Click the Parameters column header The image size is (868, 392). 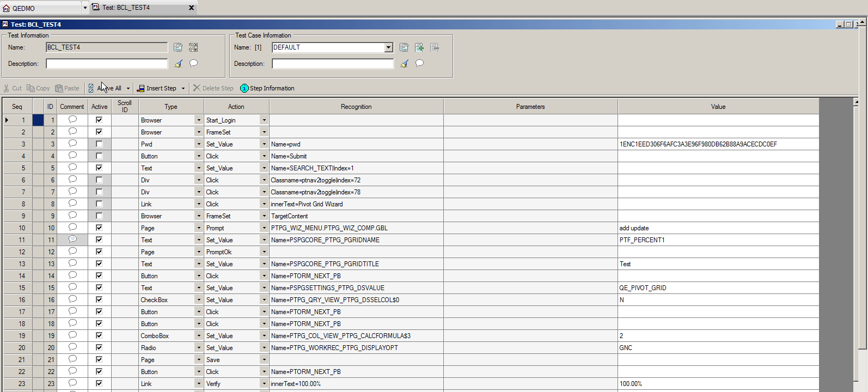[530, 107]
